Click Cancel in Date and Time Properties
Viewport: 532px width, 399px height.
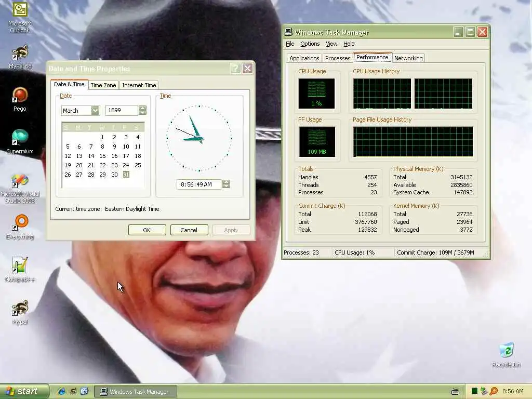coord(189,230)
